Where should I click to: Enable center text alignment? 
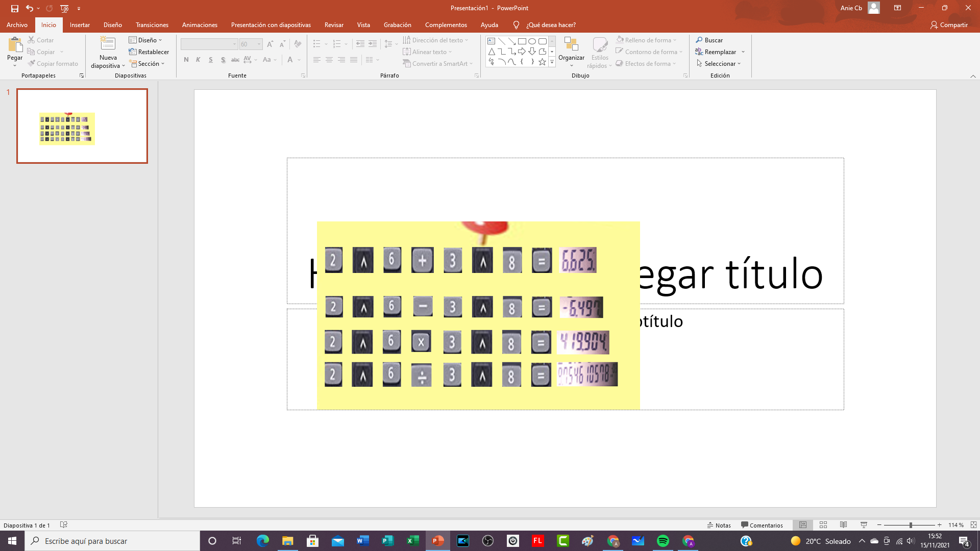click(329, 60)
